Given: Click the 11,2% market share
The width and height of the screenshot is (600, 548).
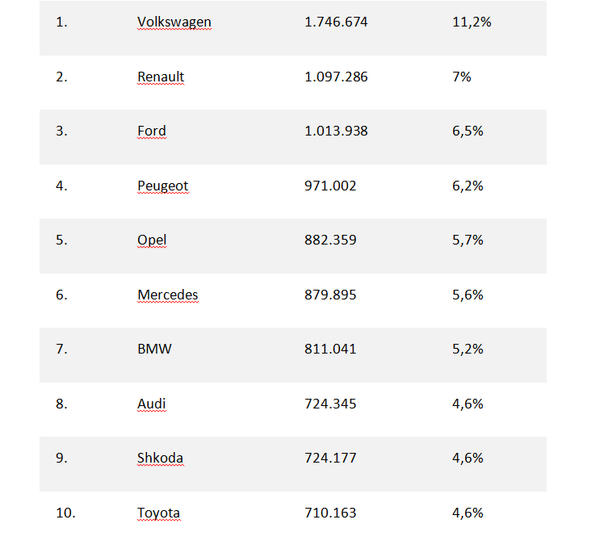Looking at the screenshot, I should click(x=471, y=22).
